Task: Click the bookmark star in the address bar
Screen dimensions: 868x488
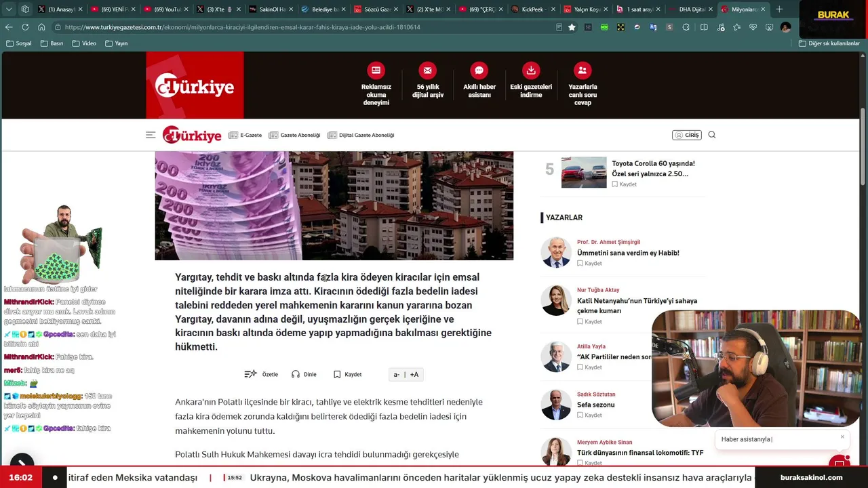Action: (x=572, y=27)
